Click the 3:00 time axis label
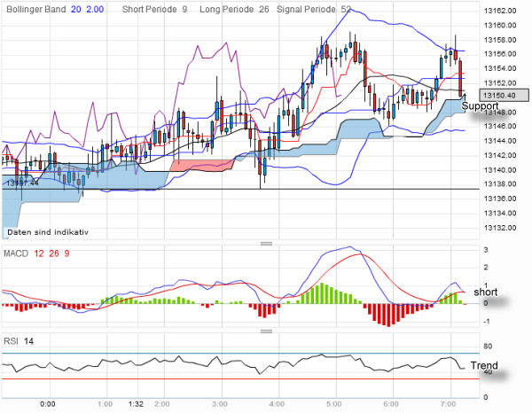Image resolution: width=532 pixels, height=413 pixels. [x=220, y=404]
